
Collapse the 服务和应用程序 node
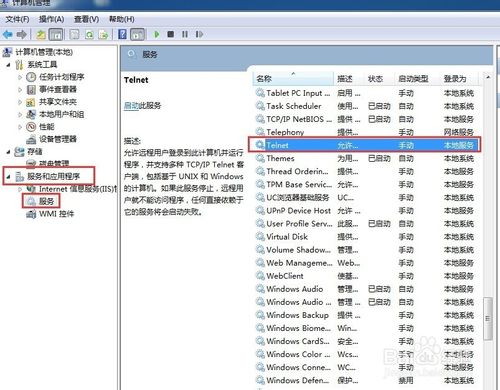point(9,176)
